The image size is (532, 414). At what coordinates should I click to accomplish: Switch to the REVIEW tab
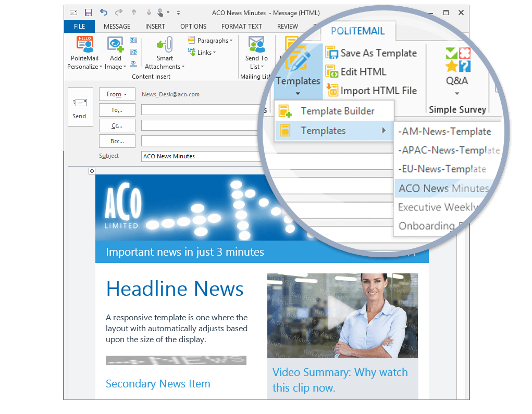pyautogui.click(x=288, y=27)
